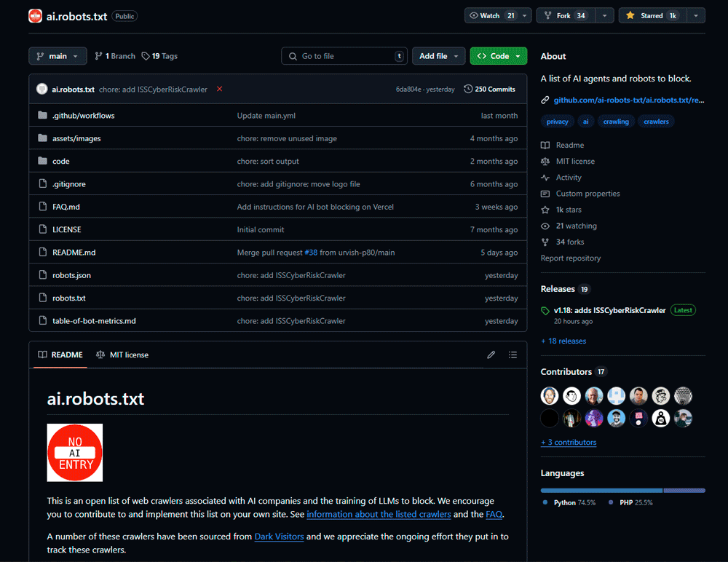View the 34 forks list

[x=570, y=242]
